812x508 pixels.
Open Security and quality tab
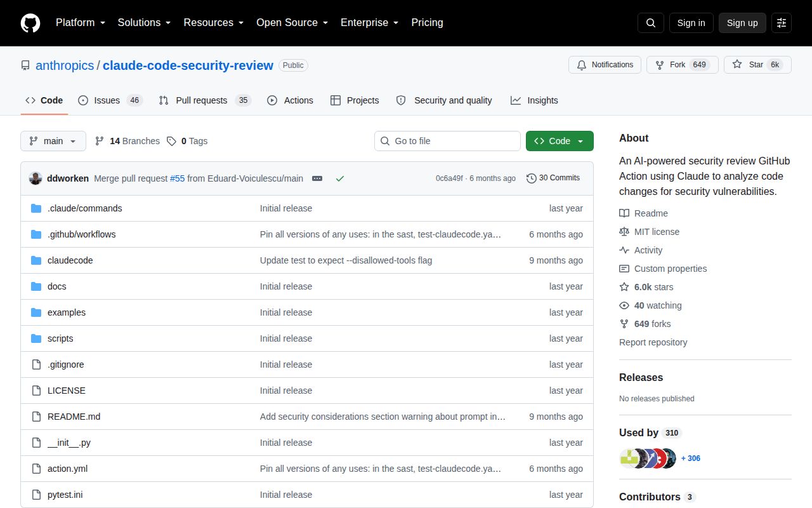coord(444,100)
